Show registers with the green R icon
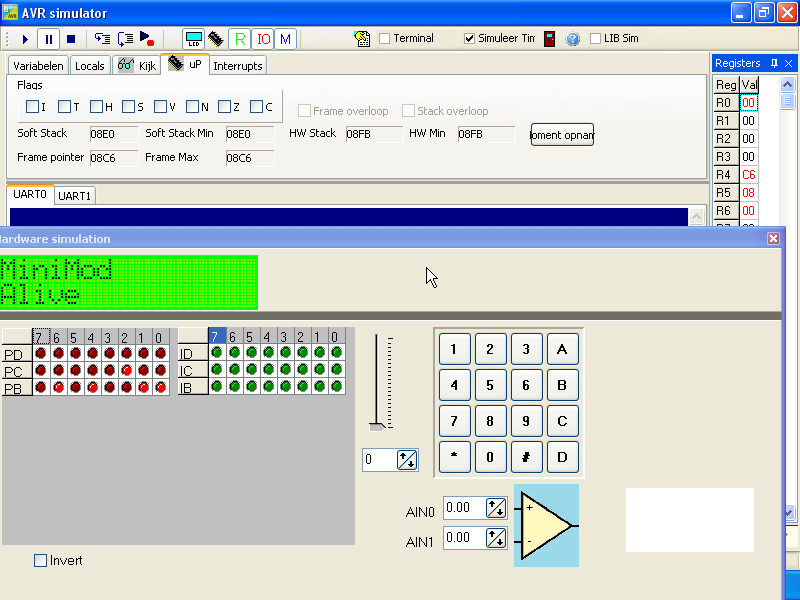 click(x=239, y=39)
